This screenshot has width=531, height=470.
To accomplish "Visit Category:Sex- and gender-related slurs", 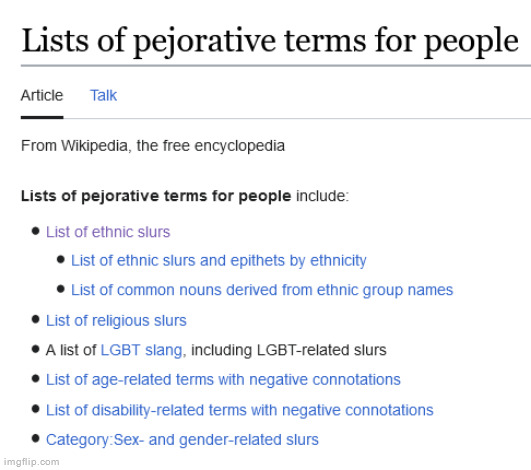I will click(182, 440).
